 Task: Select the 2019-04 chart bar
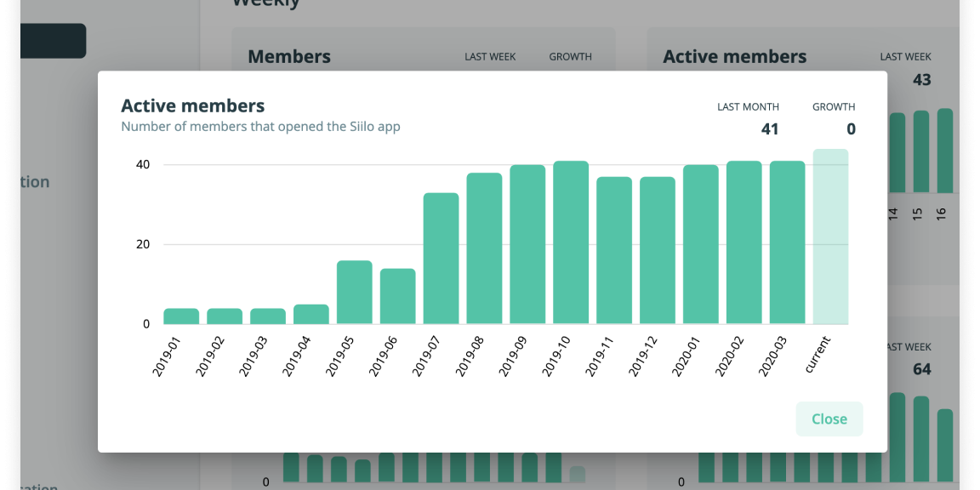pos(311,315)
